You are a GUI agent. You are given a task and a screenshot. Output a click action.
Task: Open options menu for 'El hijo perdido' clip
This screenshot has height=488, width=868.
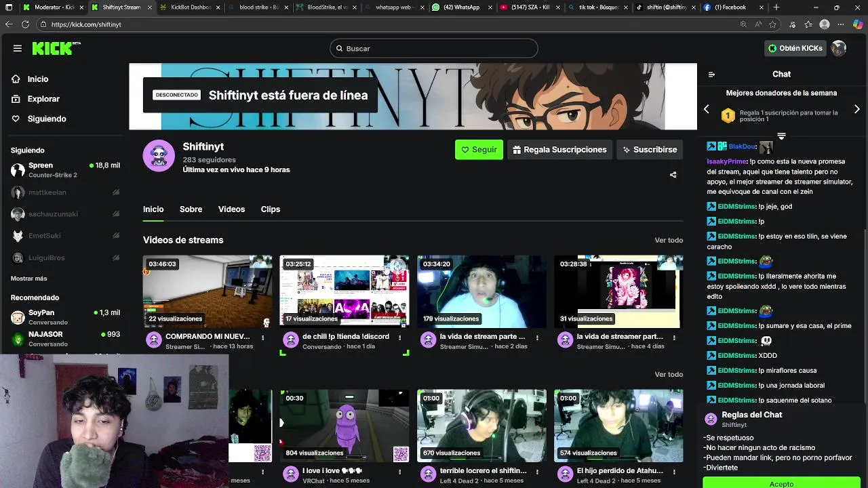point(674,472)
